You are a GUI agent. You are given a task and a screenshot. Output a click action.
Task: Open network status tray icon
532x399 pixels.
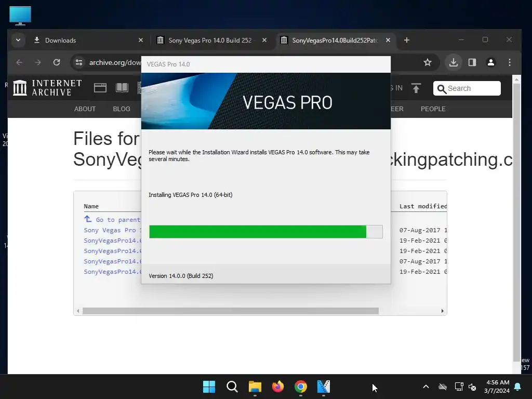click(459, 387)
